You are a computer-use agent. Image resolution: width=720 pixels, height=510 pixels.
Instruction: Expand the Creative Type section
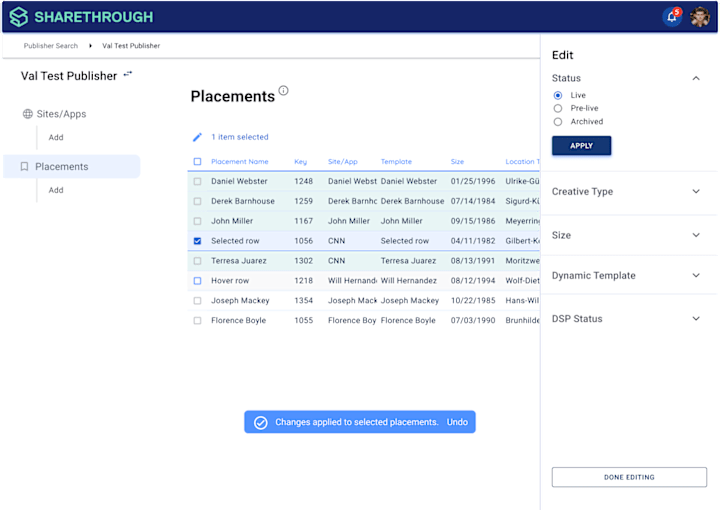pos(696,191)
